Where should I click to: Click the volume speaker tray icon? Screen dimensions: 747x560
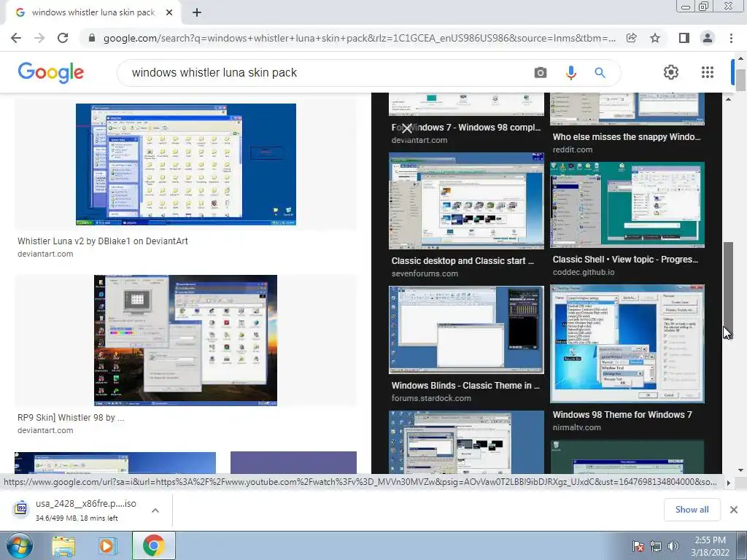pyautogui.click(x=673, y=546)
